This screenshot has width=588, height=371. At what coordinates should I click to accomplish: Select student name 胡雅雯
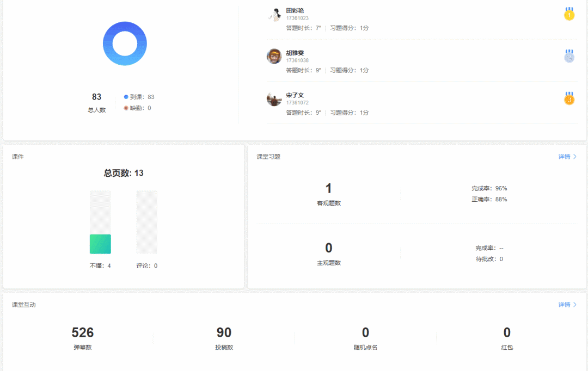coord(295,53)
